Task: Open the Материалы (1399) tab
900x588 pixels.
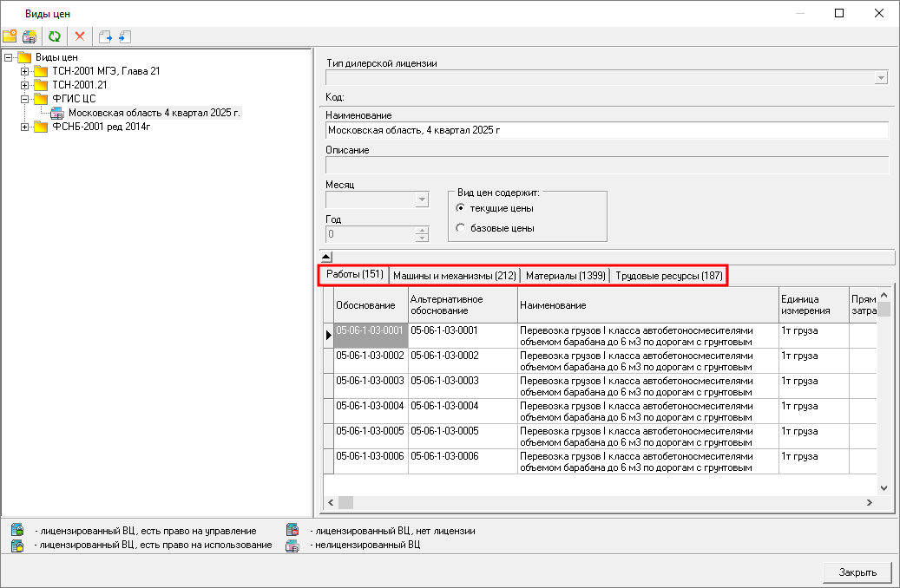Action: point(565,275)
